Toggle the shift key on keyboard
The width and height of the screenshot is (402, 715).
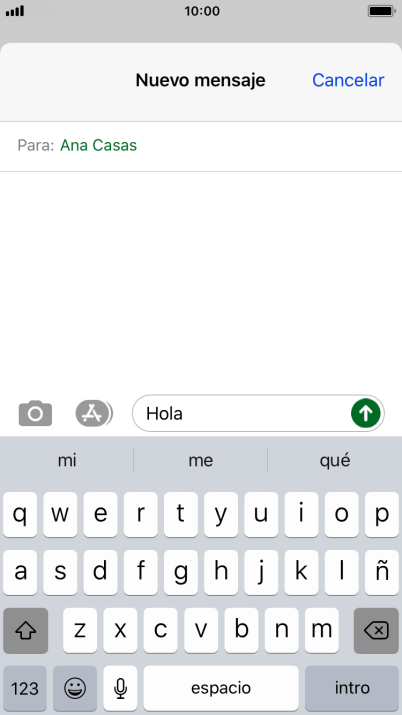coord(26,631)
